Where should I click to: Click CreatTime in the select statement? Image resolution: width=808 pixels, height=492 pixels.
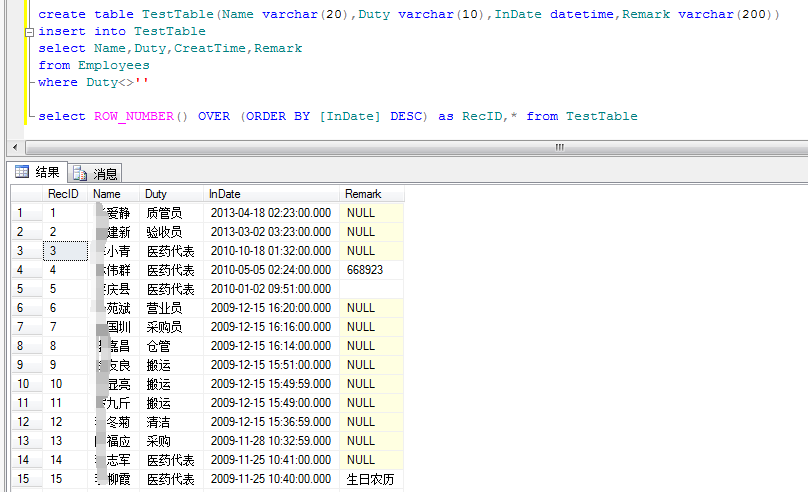tap(210, 48)
